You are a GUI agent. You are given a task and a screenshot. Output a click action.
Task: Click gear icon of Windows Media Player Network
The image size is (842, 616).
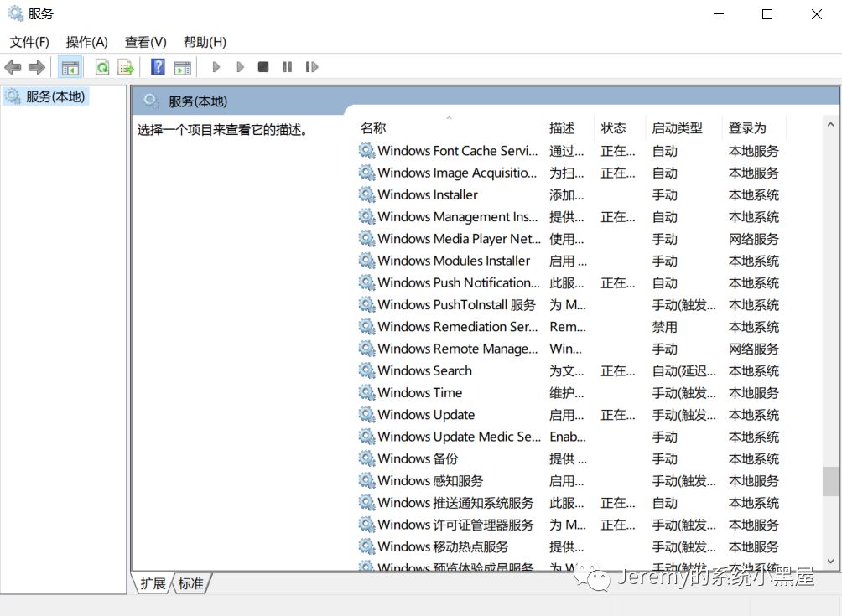[x=366, y=238]
